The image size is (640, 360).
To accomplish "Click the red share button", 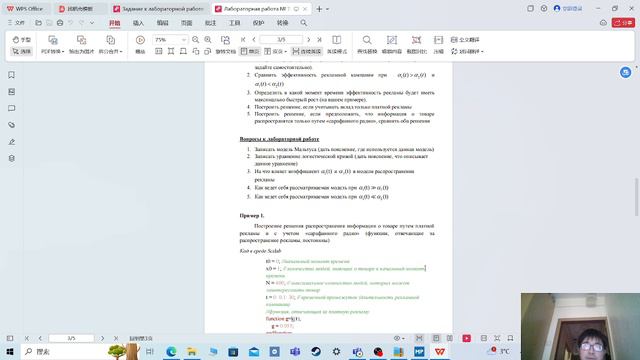I will (623, 23).
